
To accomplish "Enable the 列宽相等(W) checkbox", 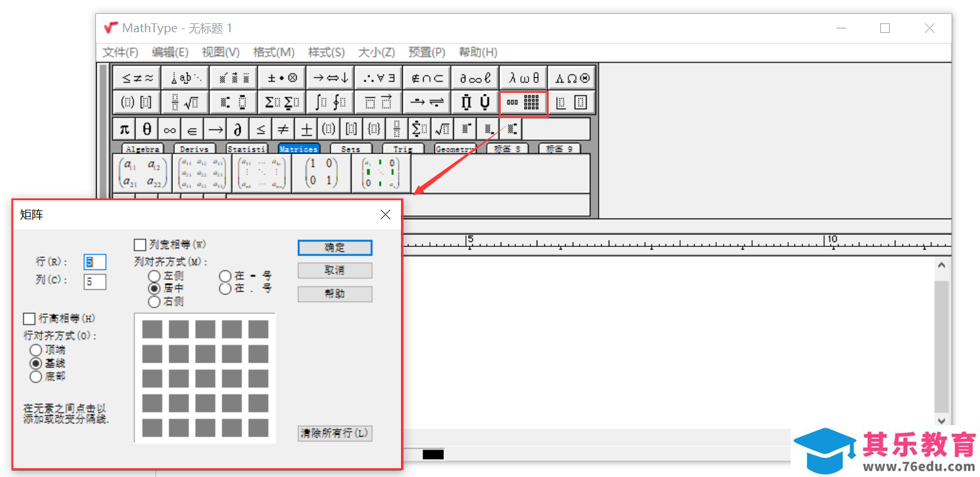I will click(140, 245).
